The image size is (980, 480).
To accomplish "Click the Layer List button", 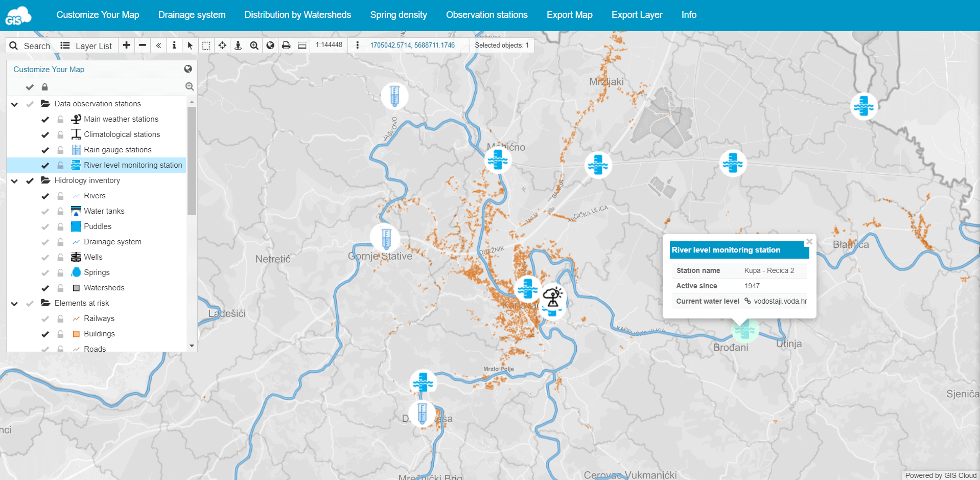I will coord(86,45).
